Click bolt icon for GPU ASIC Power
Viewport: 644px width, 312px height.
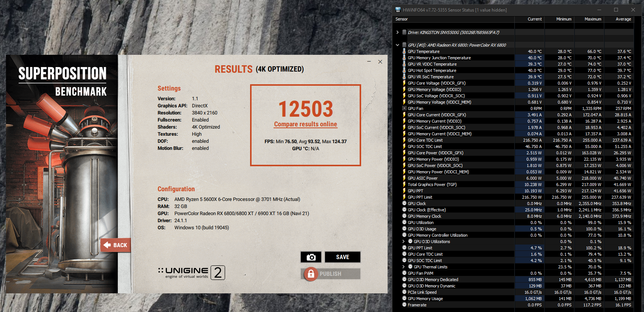click(x=404, y=178)
